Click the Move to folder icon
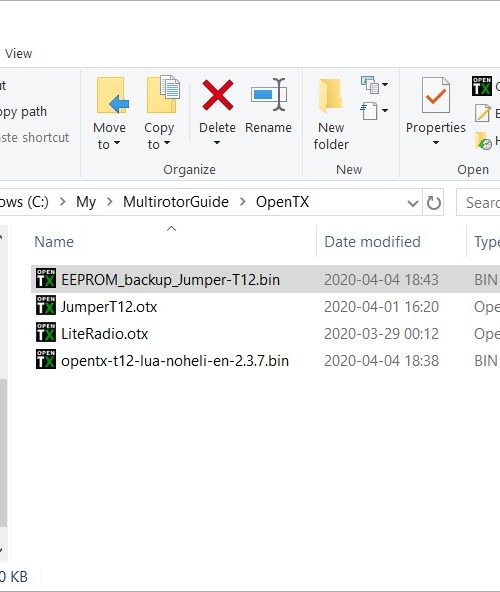The height and width of the screenshot is (592, 500). [113, 95]
